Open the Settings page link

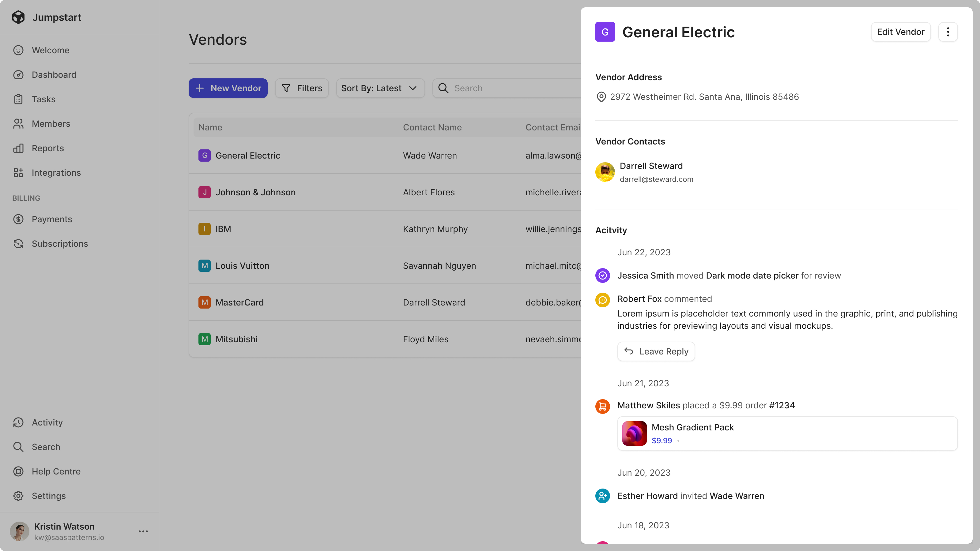(49, 496)
